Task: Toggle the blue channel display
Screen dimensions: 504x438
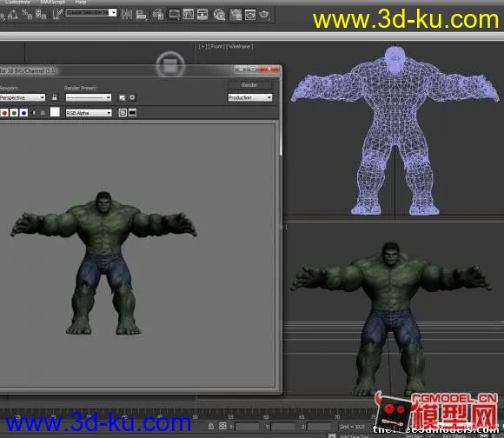Action: (x=23, y=113)
